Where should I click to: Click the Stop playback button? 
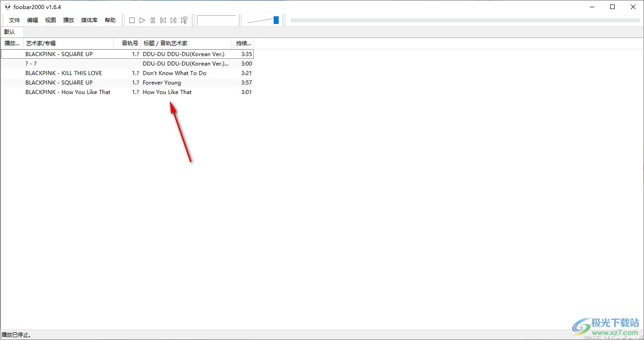[132, 20]
